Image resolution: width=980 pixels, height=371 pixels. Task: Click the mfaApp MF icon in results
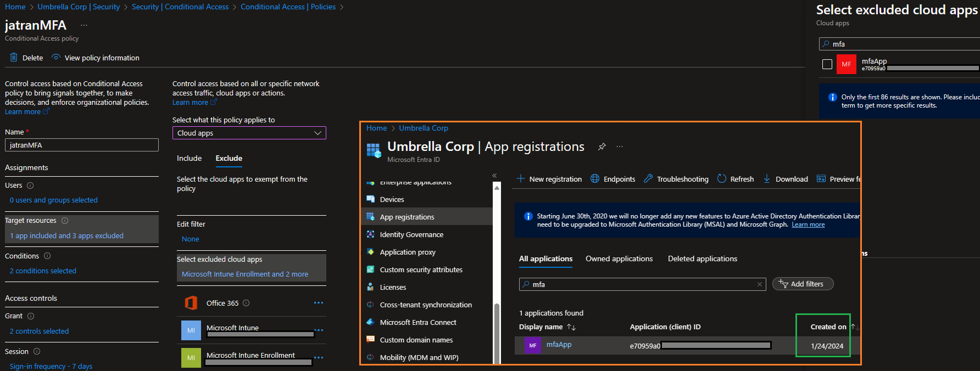click(533, 345)
